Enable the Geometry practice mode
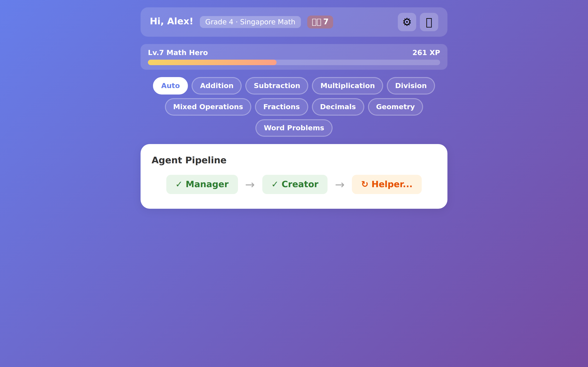 click(x=395, y=107)
